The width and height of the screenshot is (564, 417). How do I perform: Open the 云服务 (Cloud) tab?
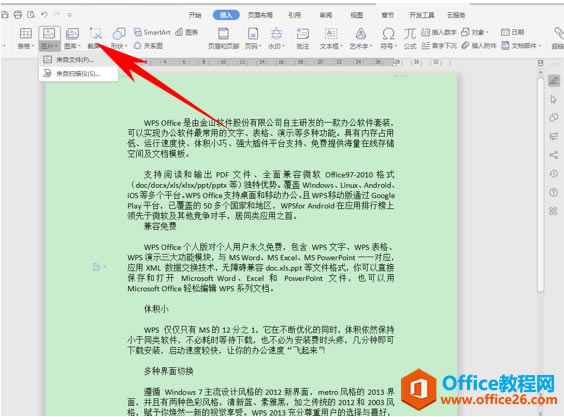click(x=456, y=15)
